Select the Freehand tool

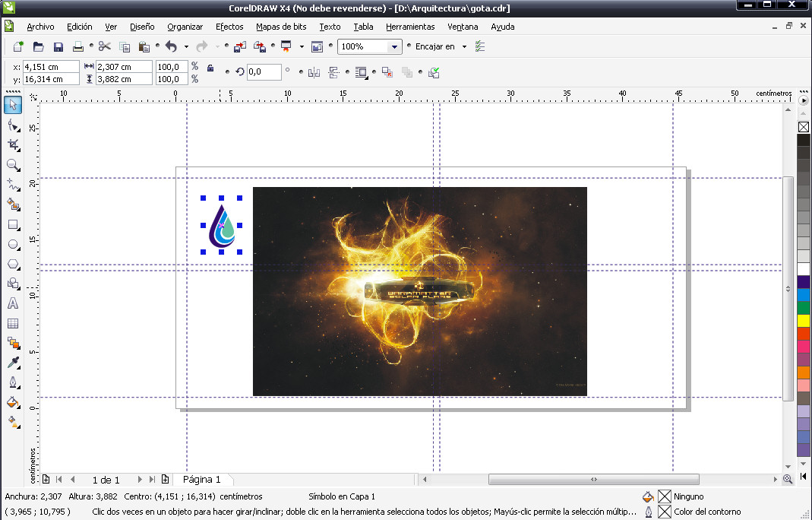pyautogui.click(x=13, y=185)
